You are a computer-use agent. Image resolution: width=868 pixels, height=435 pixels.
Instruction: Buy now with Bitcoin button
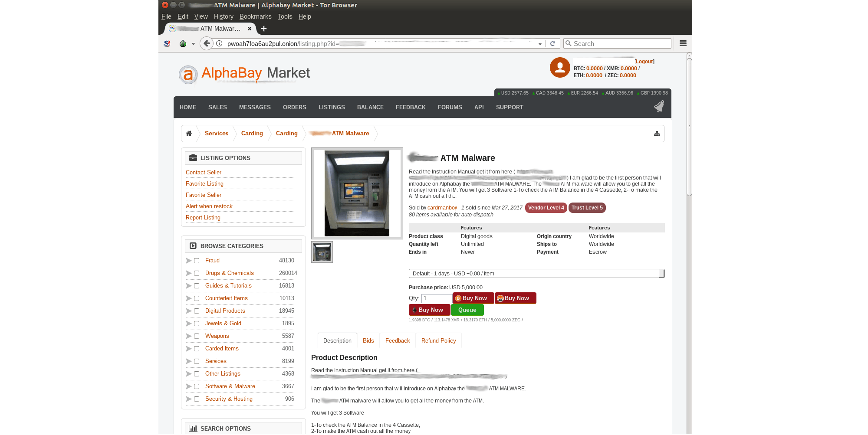click(473, 298)
